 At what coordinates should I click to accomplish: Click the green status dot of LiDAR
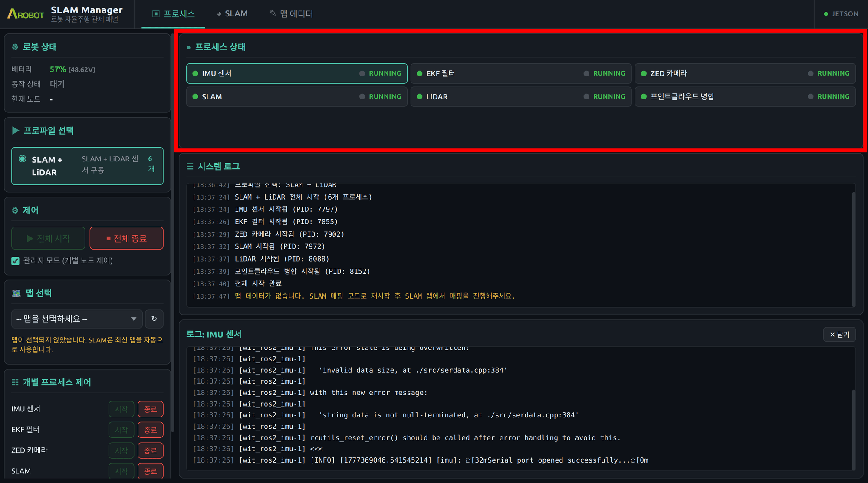(419, 96)
